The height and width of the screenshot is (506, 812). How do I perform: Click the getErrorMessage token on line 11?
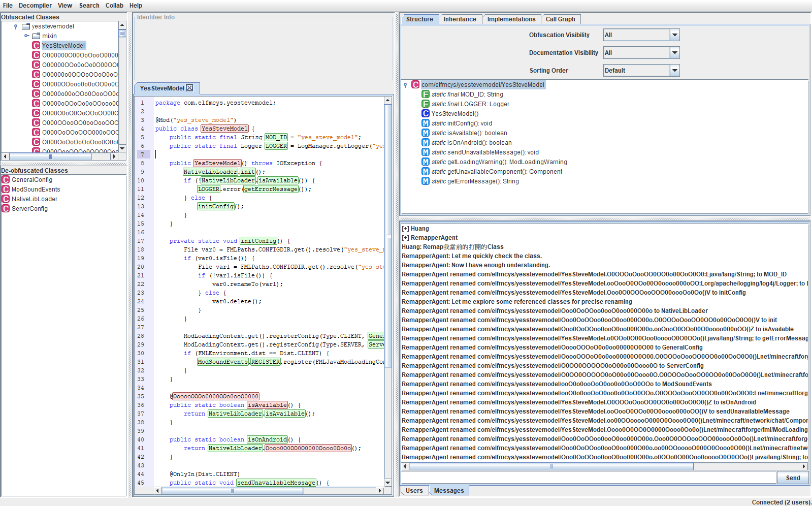(271, 189)
